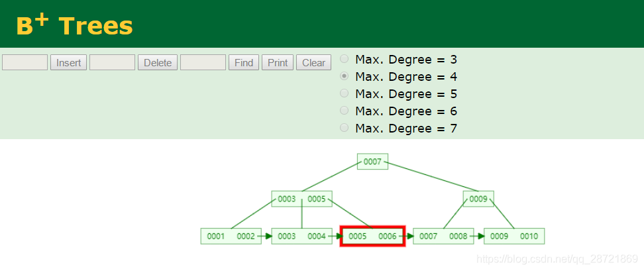644x271 pixels.
Task: Click leaf key 0010
Action: point(529,237)
